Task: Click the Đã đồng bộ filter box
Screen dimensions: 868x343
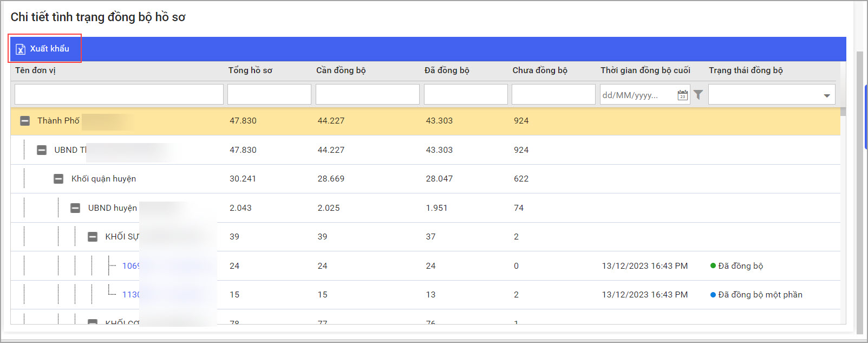Action: click(x=466, y=94)
